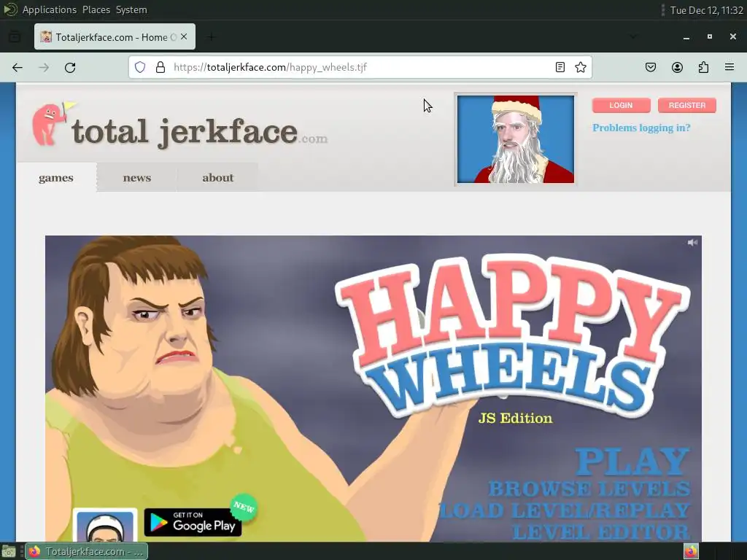
Task: Click the LOGIN button
Action: tap(622, 105)
